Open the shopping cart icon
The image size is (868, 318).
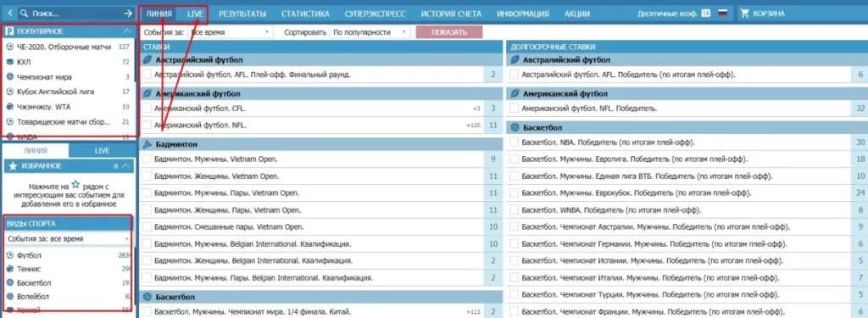pos(744,14)
